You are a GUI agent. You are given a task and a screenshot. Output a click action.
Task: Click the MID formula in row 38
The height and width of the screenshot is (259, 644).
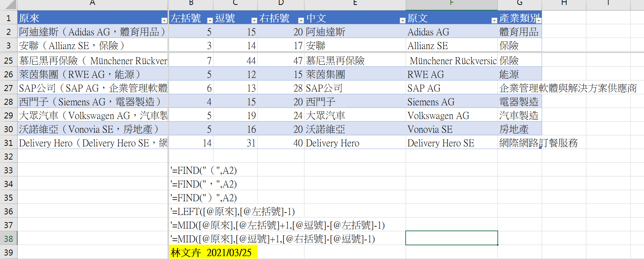(x=273, y=239)
